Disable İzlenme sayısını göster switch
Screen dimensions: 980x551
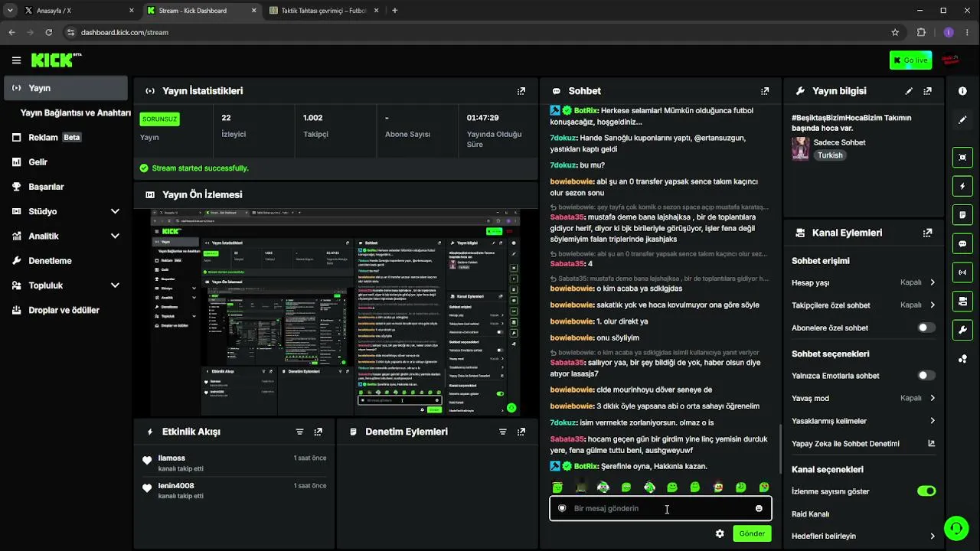pos(926,491)
